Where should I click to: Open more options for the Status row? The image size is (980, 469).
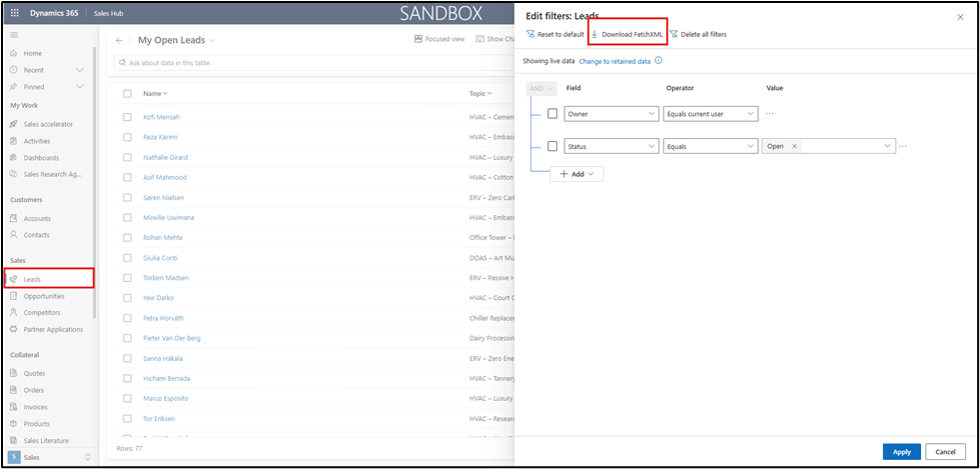pos(902,146)
